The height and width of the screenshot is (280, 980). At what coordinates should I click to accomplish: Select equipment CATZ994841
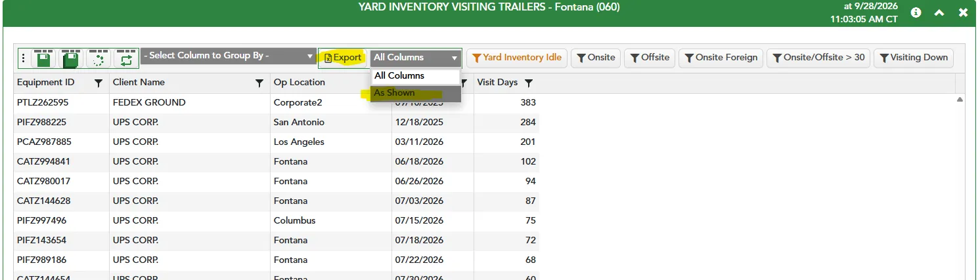coord(43,162)
